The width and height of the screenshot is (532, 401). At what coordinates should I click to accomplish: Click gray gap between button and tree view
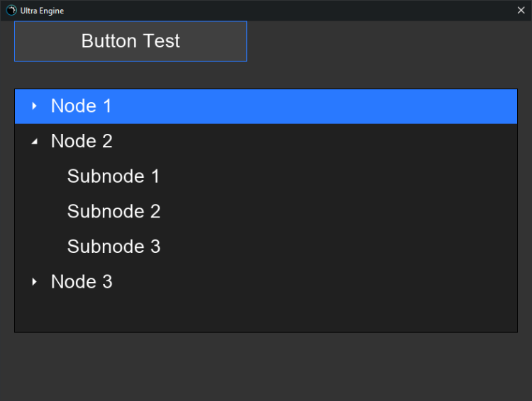[266, 75]
